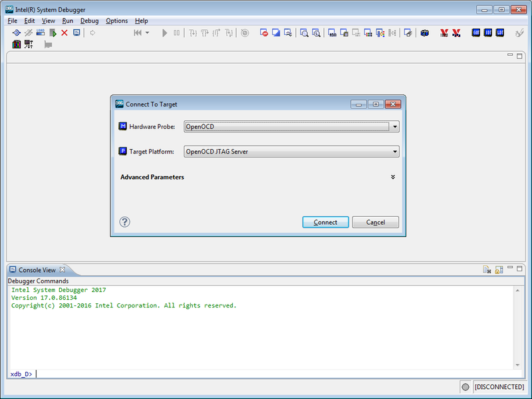
Task: Expand the Advanced Parameters section
Action: (393, 178)
